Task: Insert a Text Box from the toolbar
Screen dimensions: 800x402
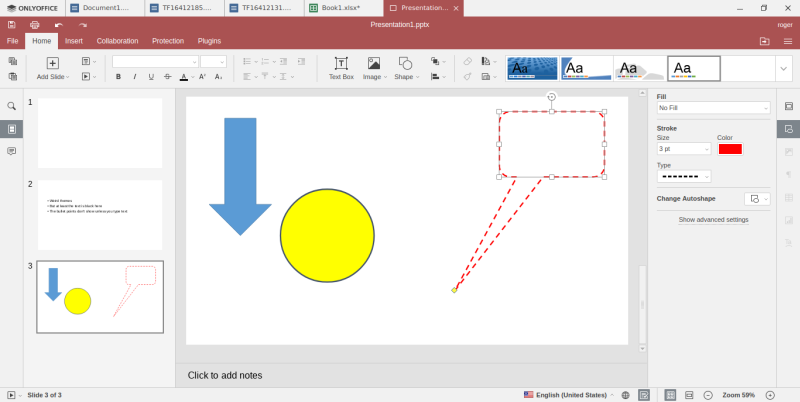Action: pyautogui.click(x=341, y=67)
